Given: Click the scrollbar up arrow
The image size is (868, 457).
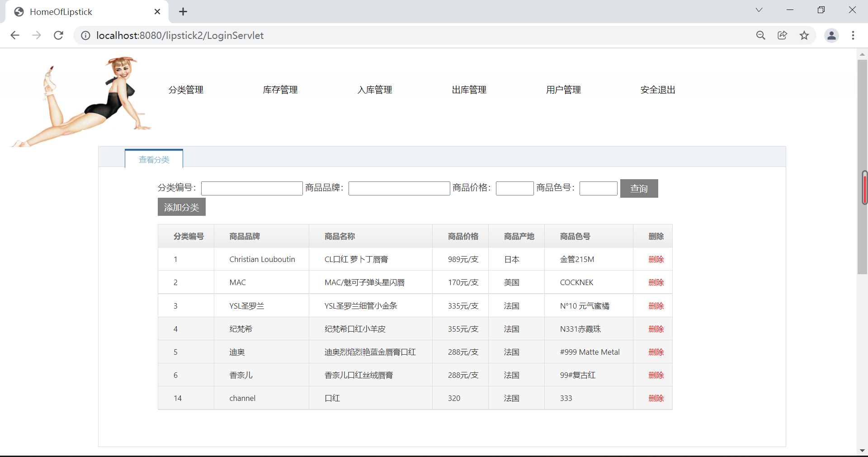Looking at the screenshot, I should pyautogui.click(x=863, y=54).
